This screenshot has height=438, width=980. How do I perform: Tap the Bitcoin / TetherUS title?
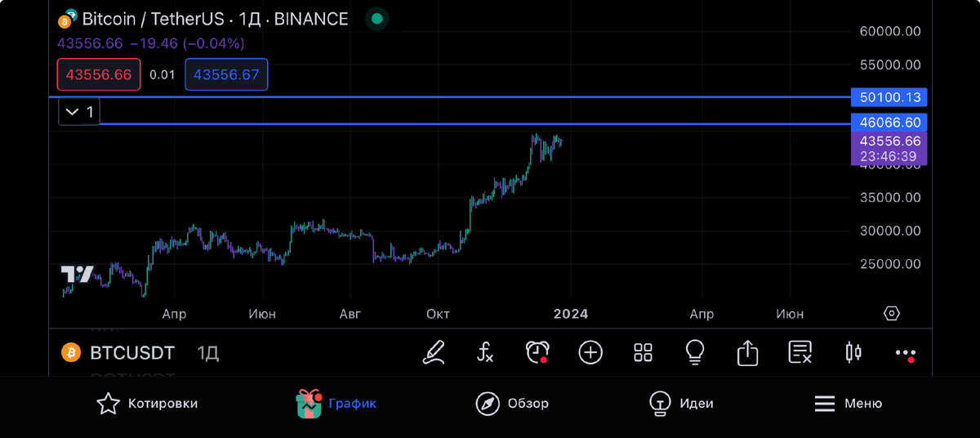(215, 19)
